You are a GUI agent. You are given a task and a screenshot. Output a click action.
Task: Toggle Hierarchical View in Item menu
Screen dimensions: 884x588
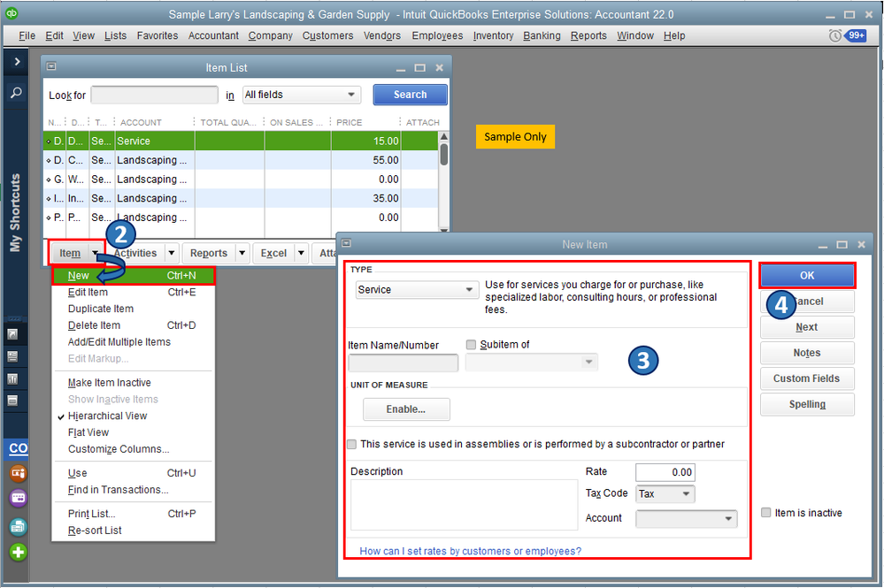pyautogui.click(x=107, y=416)
